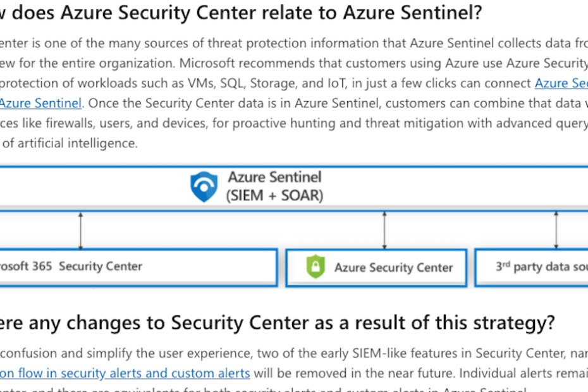This screenshot has height=392, width=588.
Task: Open the security alerts and custom alerts link
Action: coord(125,373)
